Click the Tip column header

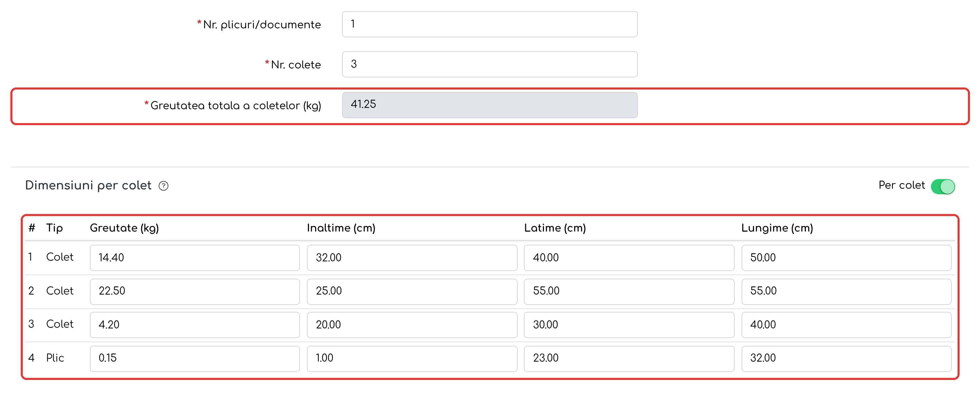click(x=54, y=228)
